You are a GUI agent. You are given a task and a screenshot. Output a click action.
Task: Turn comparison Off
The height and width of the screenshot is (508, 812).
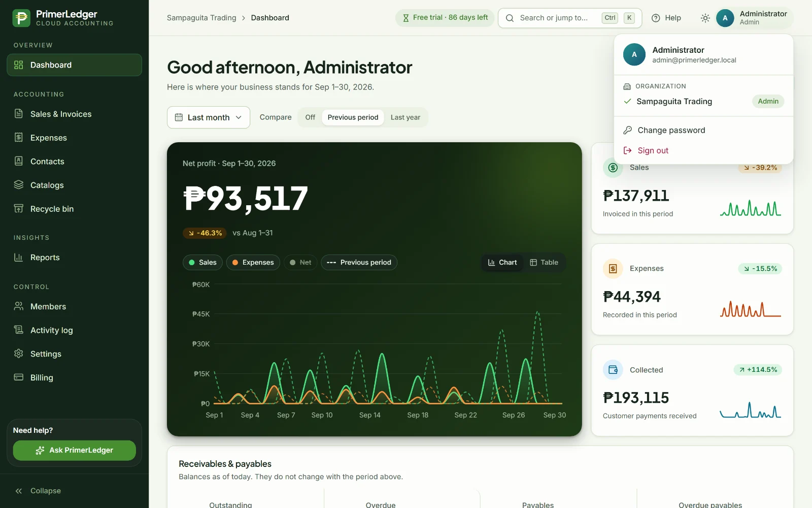(310, 117)
